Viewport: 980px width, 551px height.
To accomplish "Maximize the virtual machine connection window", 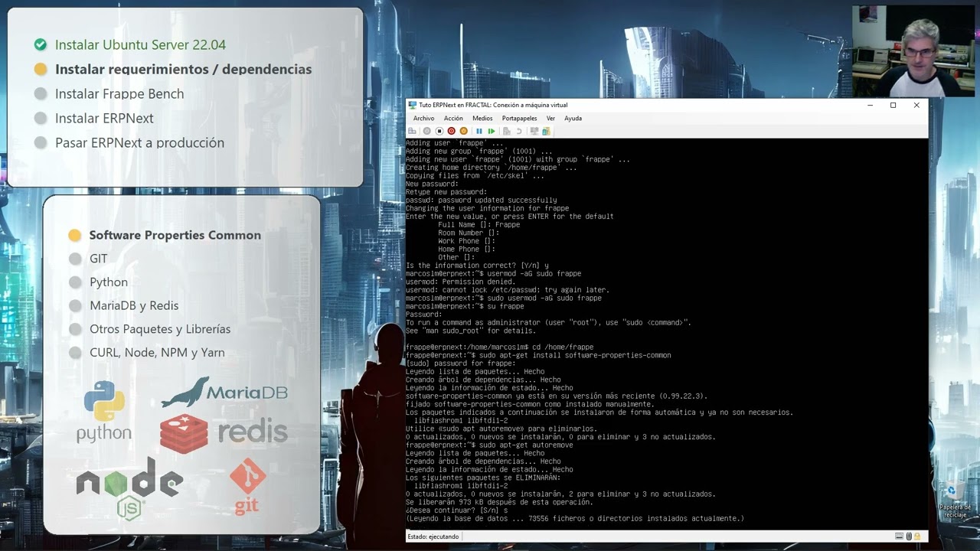I will click(x=893, y=105).
